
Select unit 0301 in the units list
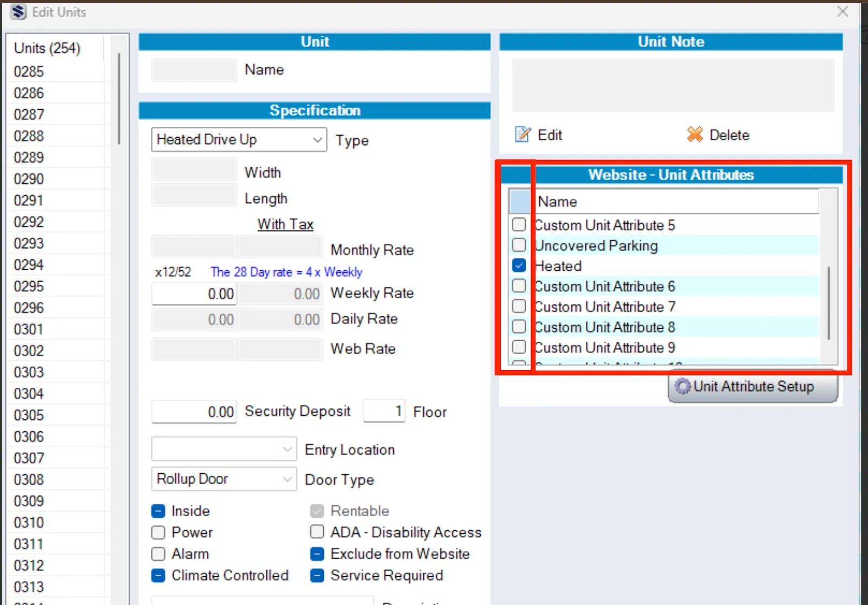59,329
